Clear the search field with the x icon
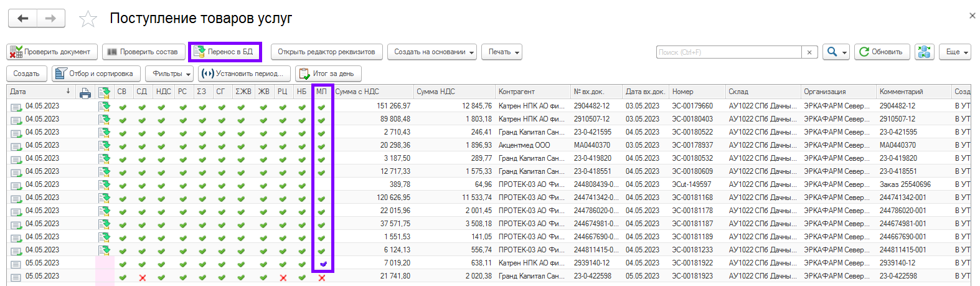Image resolution: width=980 pixels, height=286 pixels. point(809,52)
